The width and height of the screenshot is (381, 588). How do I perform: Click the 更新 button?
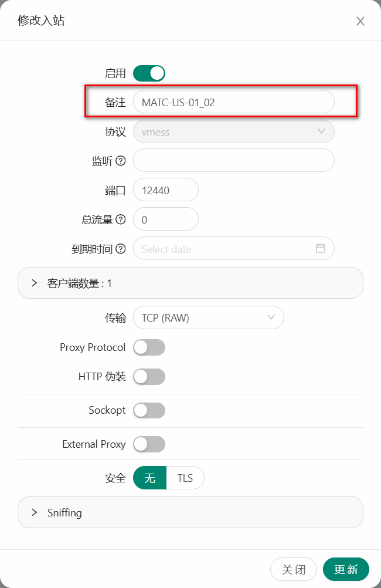pos(346,569)
